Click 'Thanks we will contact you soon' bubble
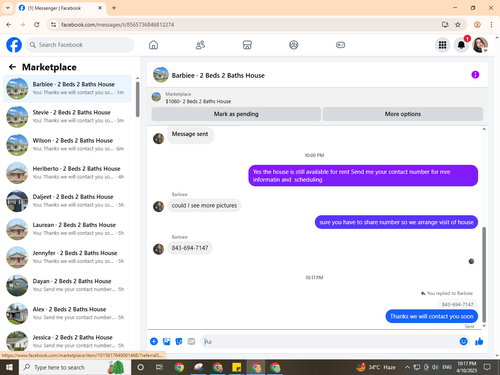The height and width of the screenshot is (375, 500). [x=432, y=316]
